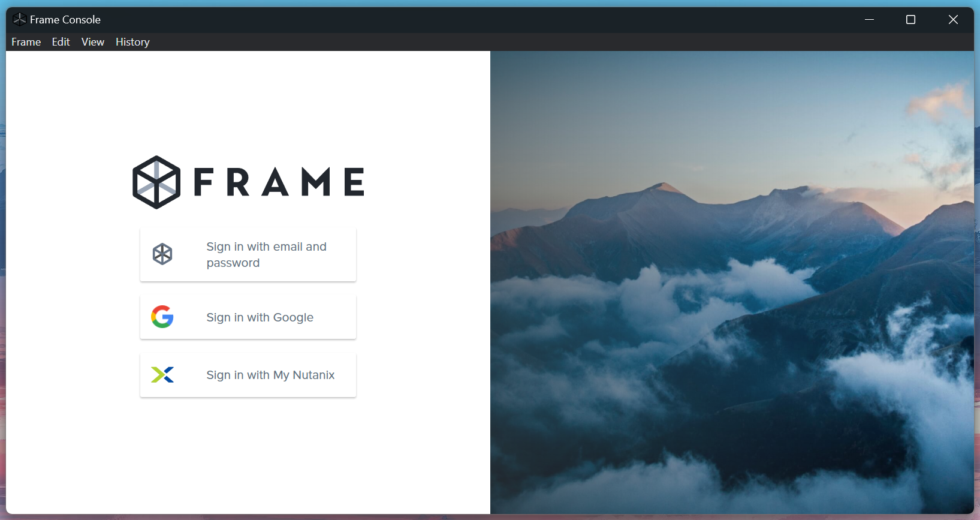Click the Frame Console window title text
Image resolution: width=980 pixels, height=520 pixels.
tap(65, 20)
